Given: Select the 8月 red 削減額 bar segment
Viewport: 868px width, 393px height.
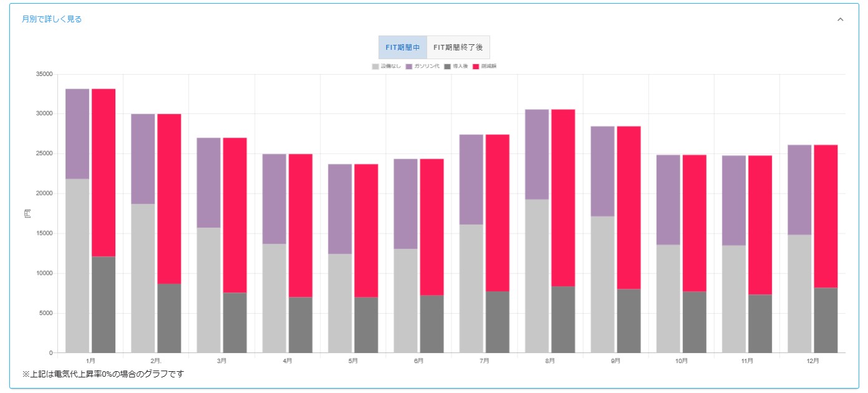Looking at the screenshot, I should click(x=563, y=198).
